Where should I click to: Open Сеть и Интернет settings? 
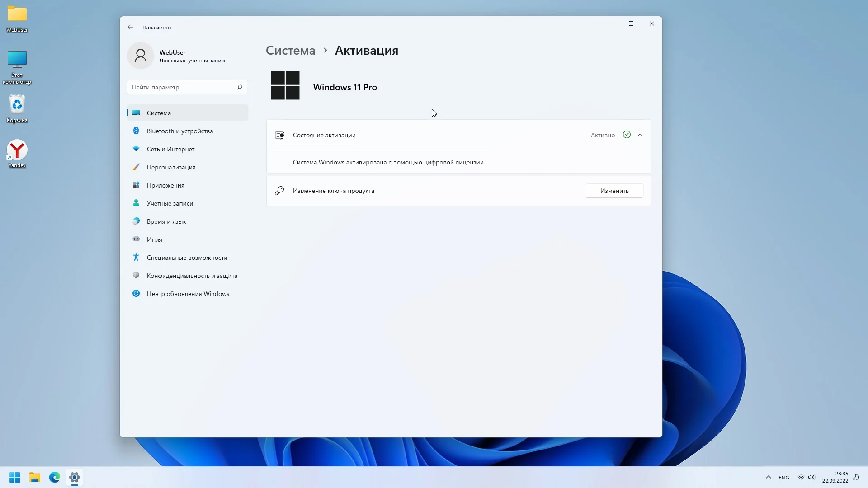tap(170, 149)
